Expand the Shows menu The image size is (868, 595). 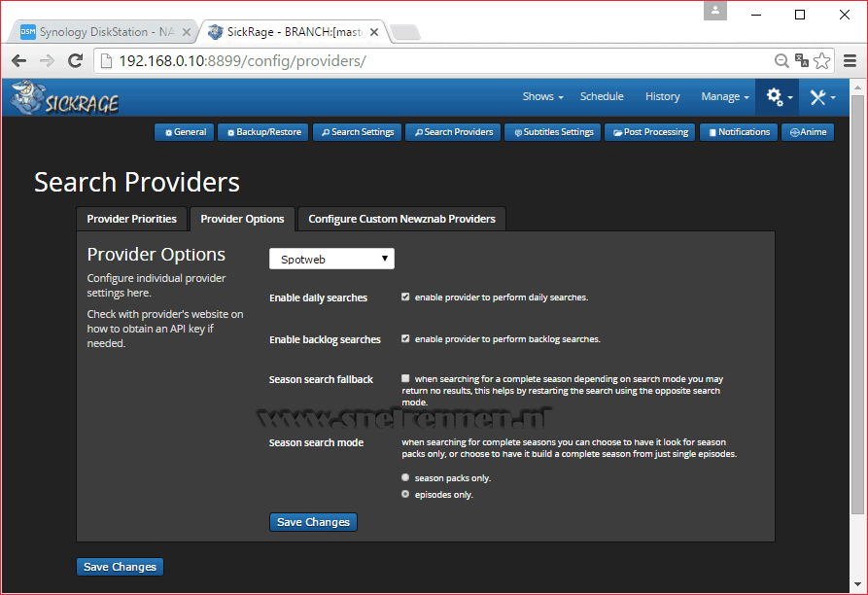click(542, 96)
